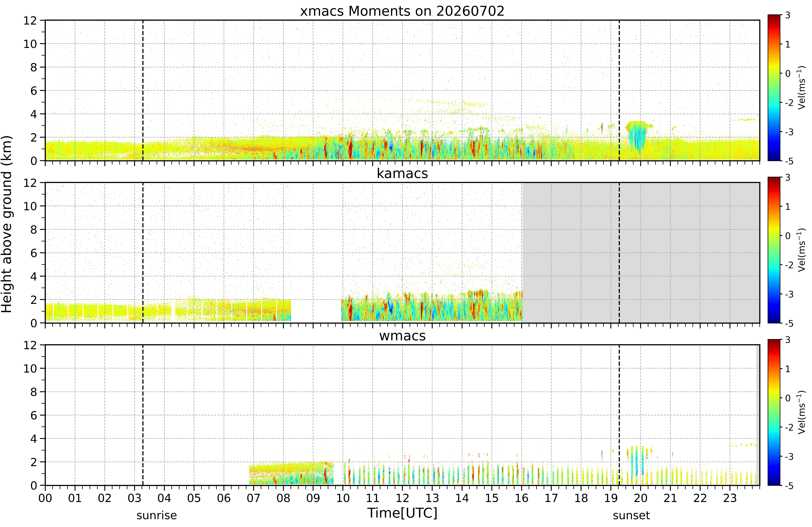Image resolution: width=812 pixels, height=527 pixels.
Task: Click the "06" time tick label
Action: tap(224, 498)
